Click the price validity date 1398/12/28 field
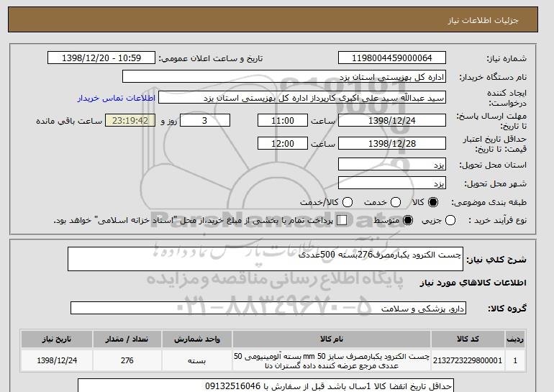554x392 pixels. tap(392, 143)
